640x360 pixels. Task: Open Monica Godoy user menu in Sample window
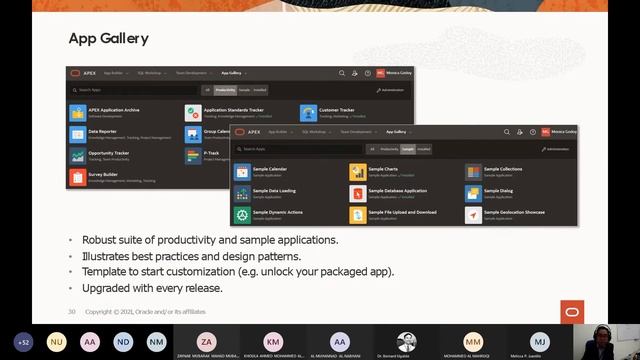point(559,132)
